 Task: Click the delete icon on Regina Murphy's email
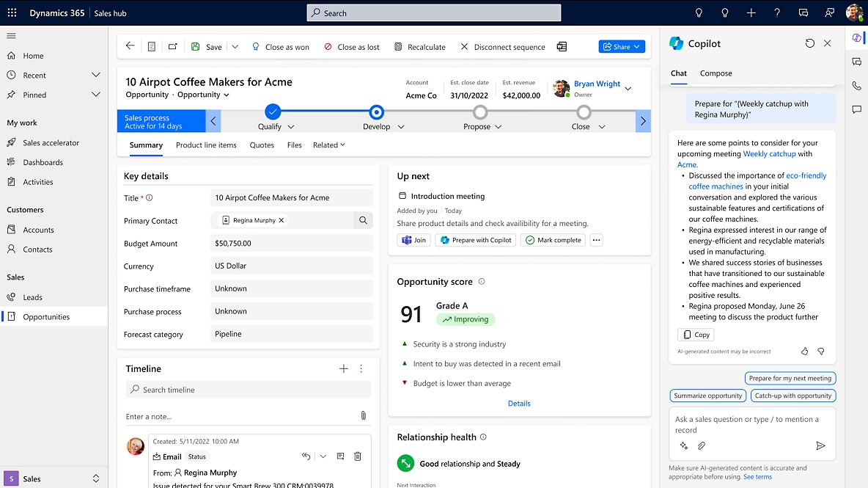[357, 456]
